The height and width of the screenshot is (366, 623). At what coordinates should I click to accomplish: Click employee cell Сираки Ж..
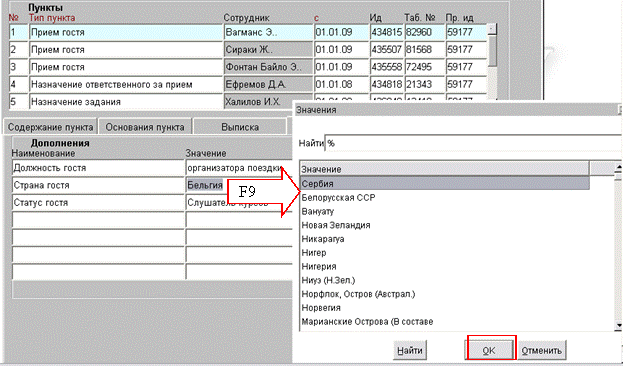tap(269, 50)
